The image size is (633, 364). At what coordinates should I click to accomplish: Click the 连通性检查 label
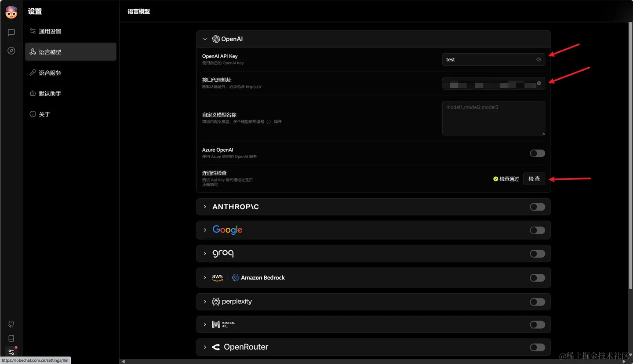click(x=215, y=173)
